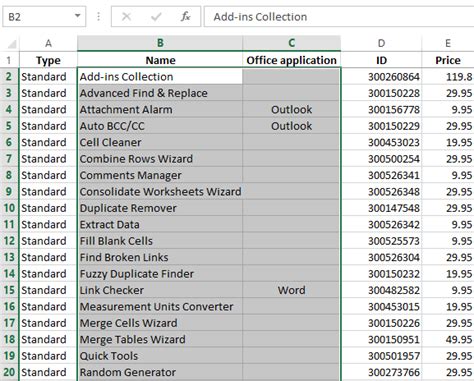
Task: Select Standard cell in row 12
Action: pyautogui.click(x=48, y=241)
